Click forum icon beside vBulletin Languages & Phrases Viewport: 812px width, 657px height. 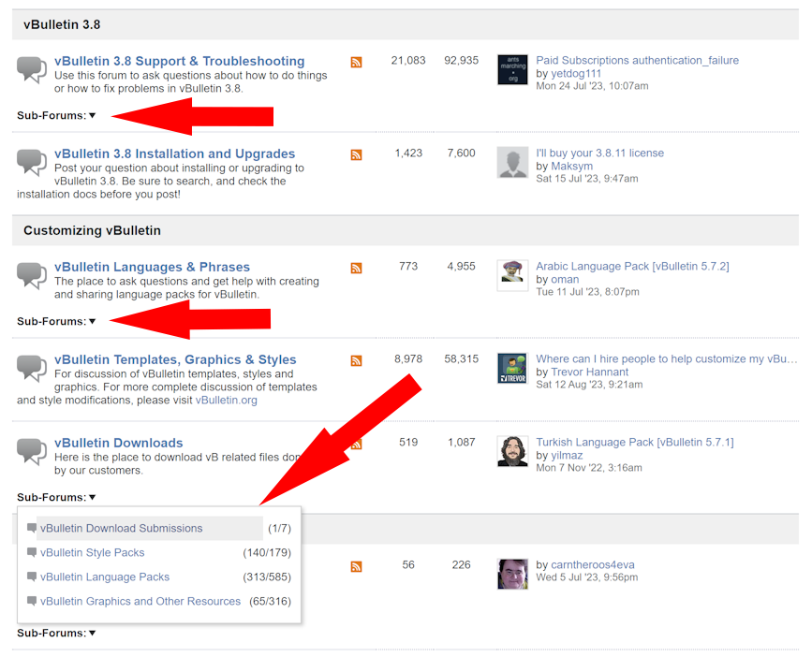pyautogui.click(x=32, y=275)
